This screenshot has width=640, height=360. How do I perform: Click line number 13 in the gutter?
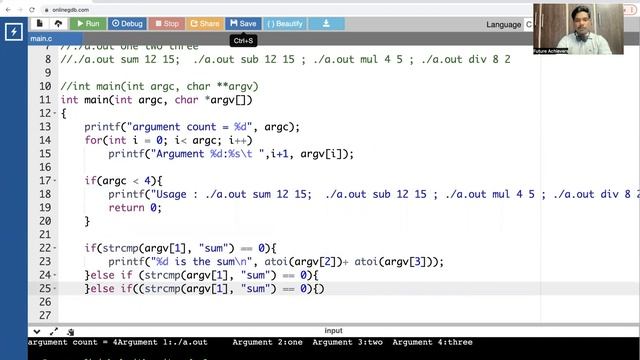coord(45,127)
